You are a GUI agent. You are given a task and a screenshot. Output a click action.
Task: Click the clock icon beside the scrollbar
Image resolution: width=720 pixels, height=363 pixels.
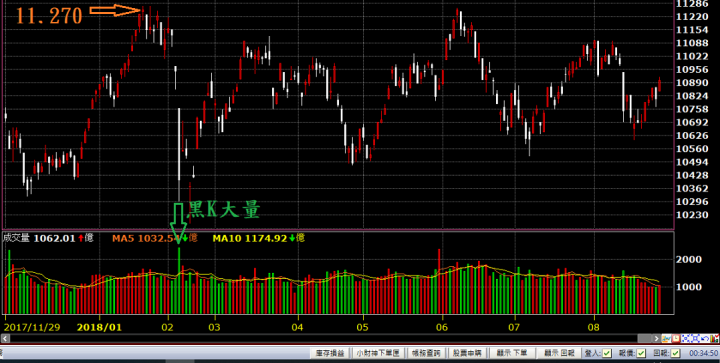coord(676,338)
